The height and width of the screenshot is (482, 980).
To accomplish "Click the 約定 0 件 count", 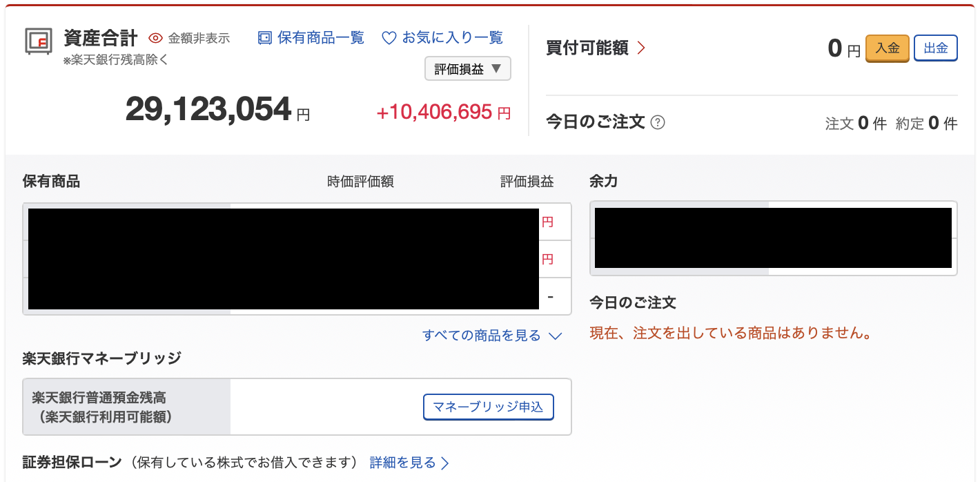I will pos(926,124).
